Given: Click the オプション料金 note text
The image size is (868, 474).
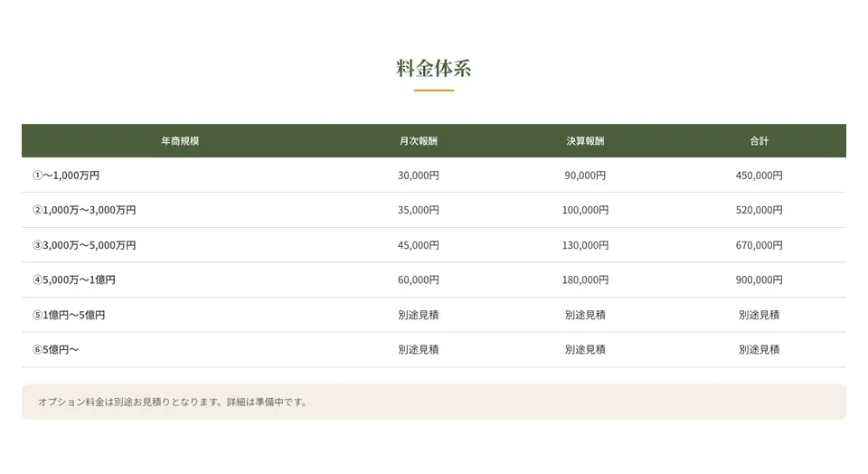Looking at the screenshot, I should click(x=173, y=402).
